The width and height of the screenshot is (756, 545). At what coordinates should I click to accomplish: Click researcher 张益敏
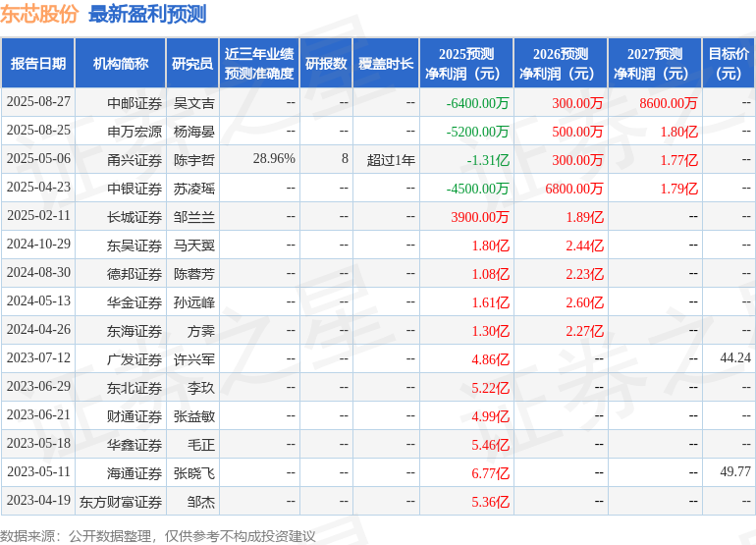pyautogui.click(x=193, y=416)
